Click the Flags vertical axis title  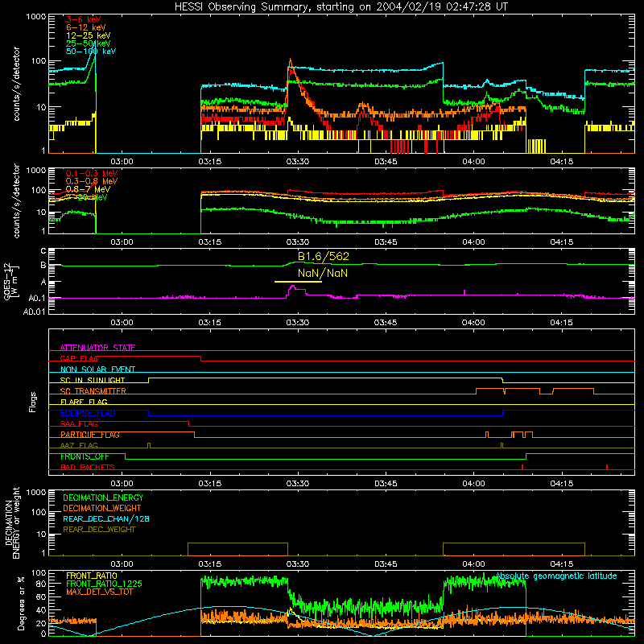coord(33,402)
